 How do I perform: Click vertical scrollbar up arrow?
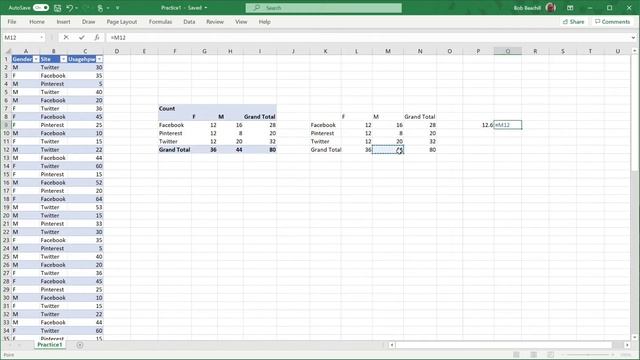point(634,51)
